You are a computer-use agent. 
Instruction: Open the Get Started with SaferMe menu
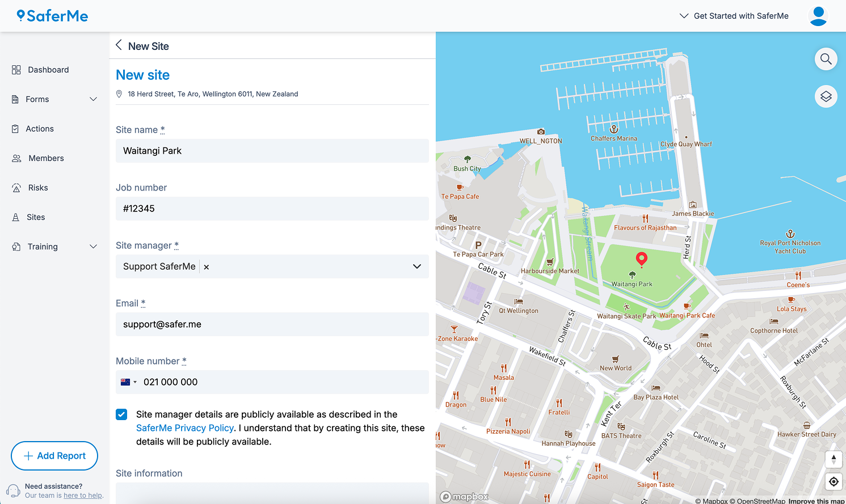734,16
